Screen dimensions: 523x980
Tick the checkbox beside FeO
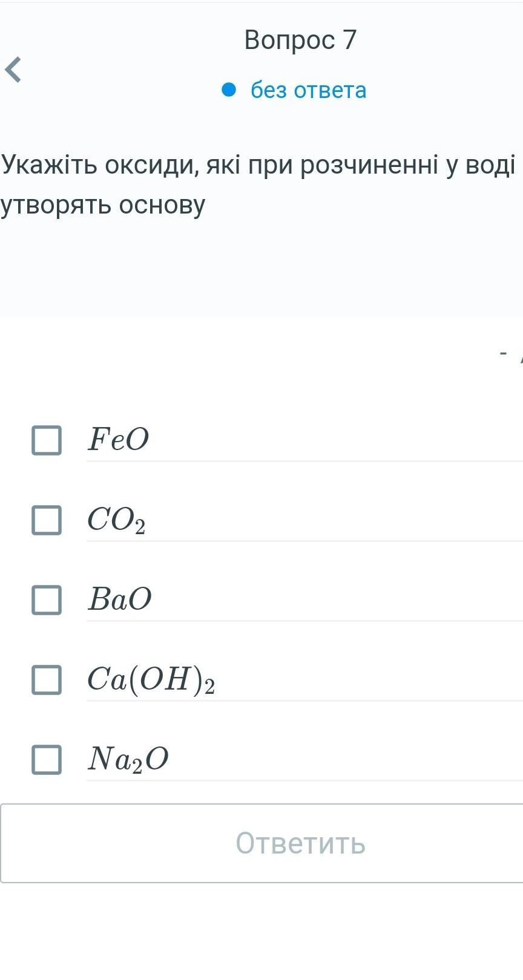click(47, 440)
